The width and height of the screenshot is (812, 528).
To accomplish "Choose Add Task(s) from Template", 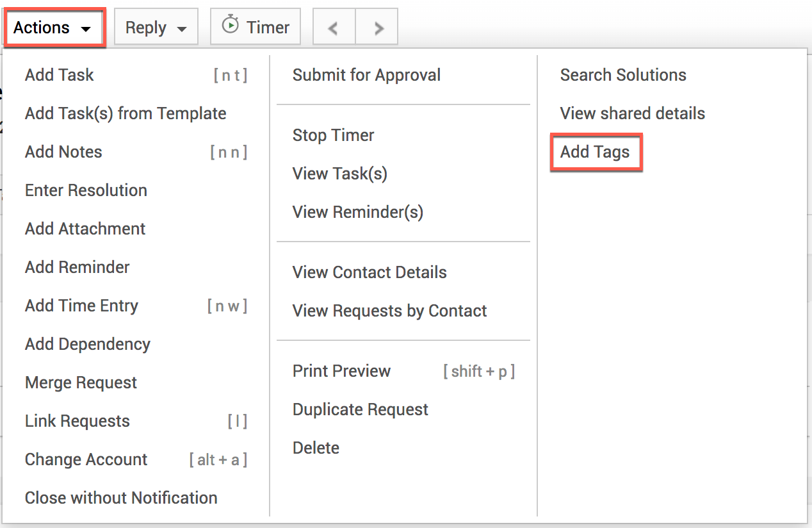I will point(126,113).
